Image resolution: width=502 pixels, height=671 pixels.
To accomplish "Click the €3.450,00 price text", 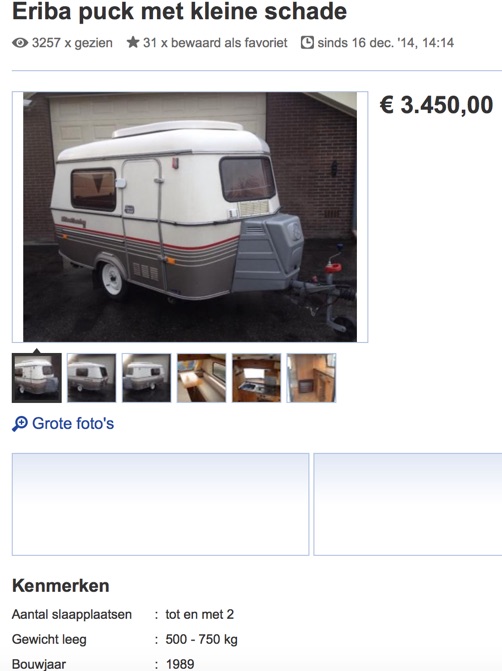I will tap(436, 105).
